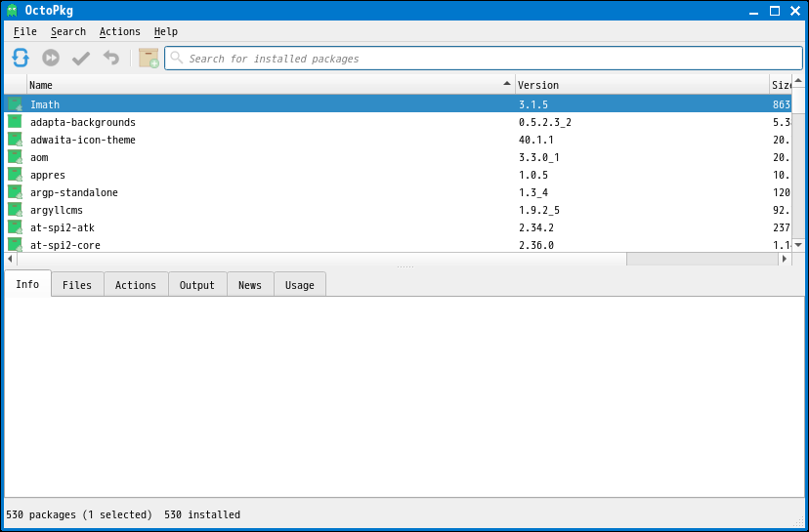Click '530 installed' status bar text

pyautogui.click(x=202, y=514)
